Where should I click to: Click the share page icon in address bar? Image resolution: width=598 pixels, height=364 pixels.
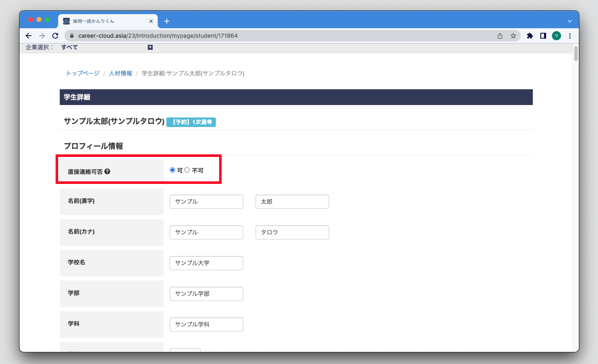point(500,36)
